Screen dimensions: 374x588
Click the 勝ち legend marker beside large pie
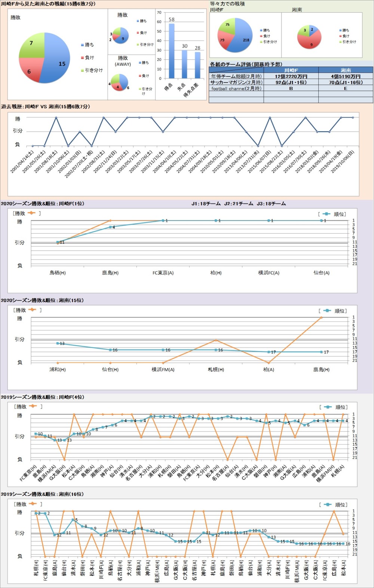click(82, 45)
